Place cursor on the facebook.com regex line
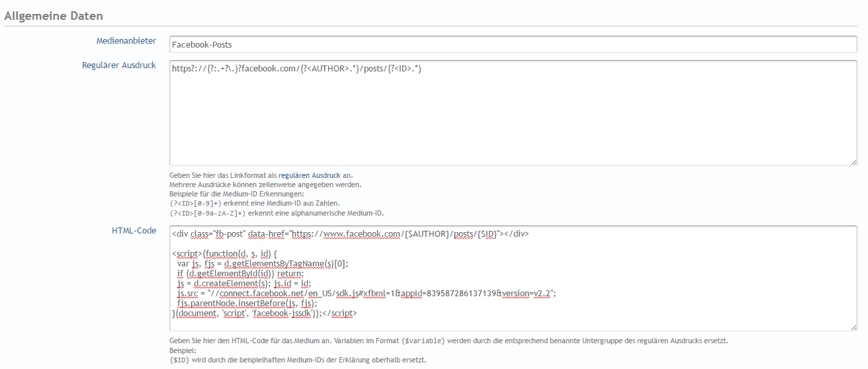This screenshot has height=369, width=868. [x=296, y=68]
